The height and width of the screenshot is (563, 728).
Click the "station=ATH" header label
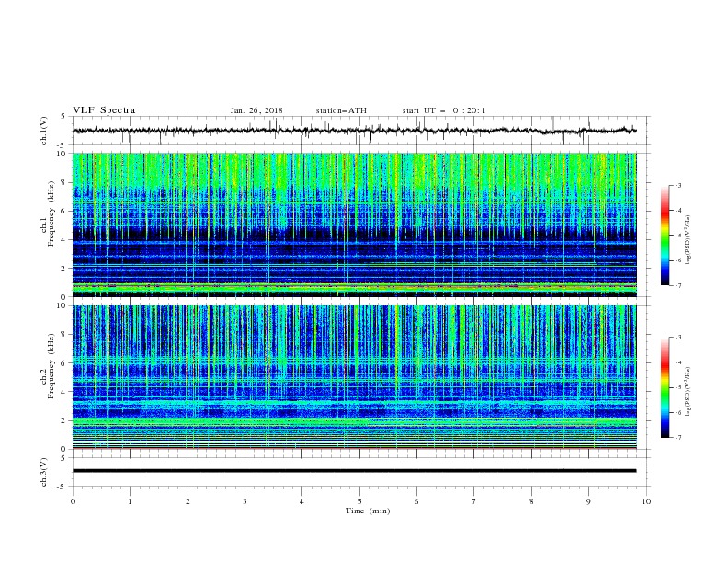click(x=341, y=110)
